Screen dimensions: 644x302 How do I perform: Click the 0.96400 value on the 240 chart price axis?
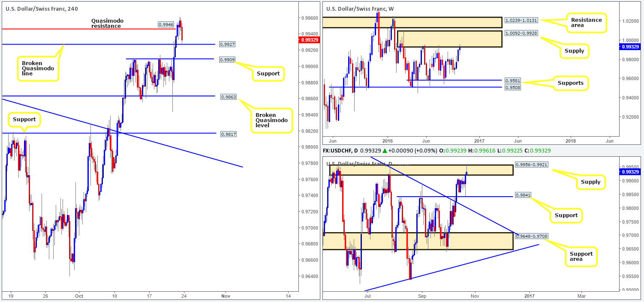pyautogui.click(x=309, y=276)
